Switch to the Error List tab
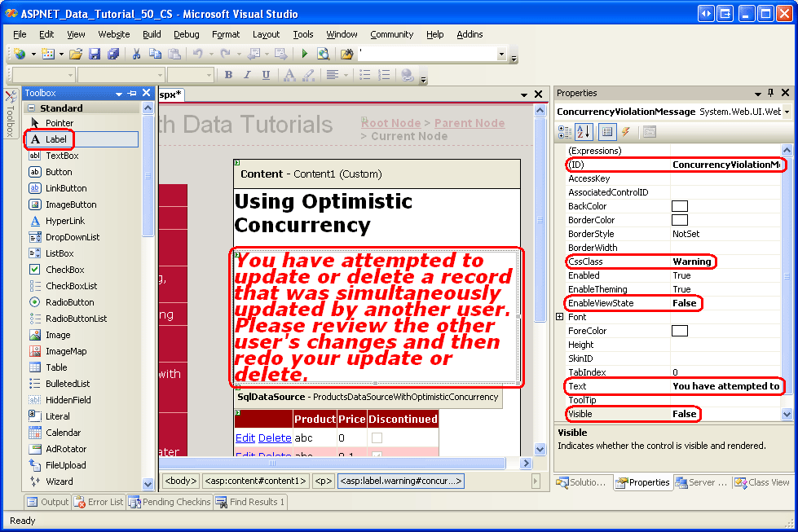The image size is (798, 532). [98, 502]
